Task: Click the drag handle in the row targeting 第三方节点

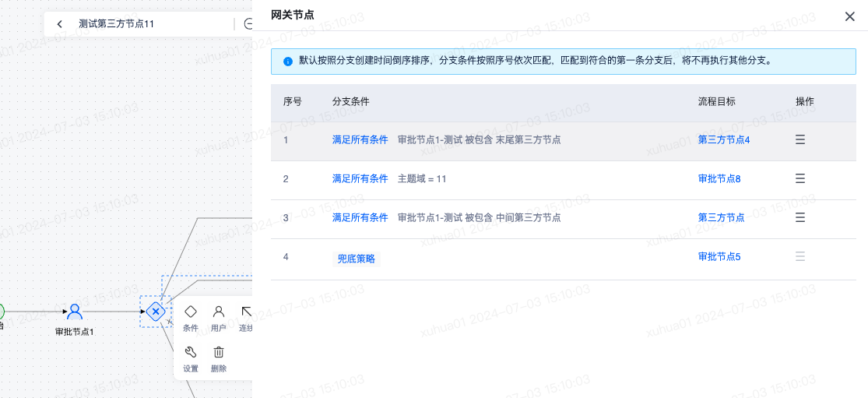Action: pos(800,217)
